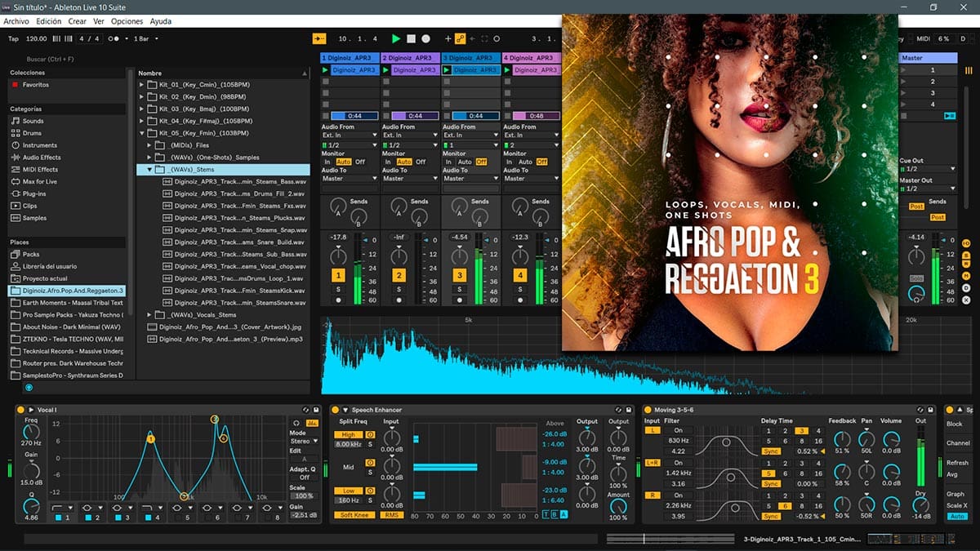Open the Edición menu
Image resolution: width=980 pixels, height=551 pixels.
point(49,21)
